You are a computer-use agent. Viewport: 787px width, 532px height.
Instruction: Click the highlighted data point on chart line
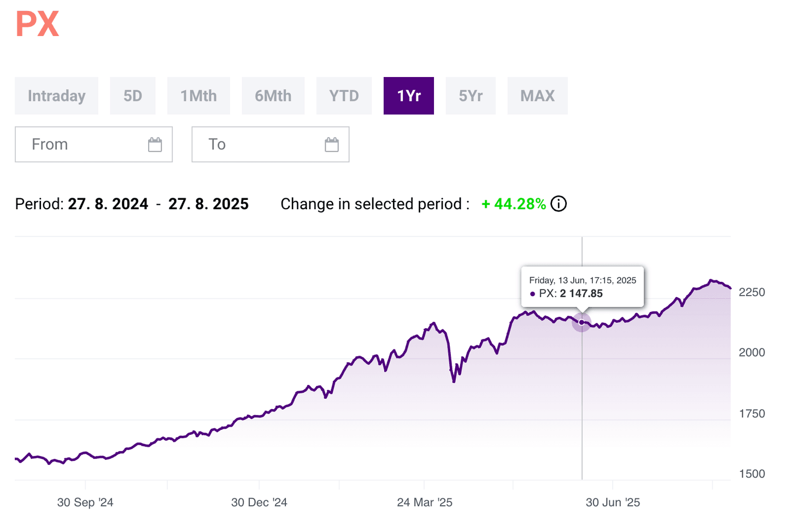coord(582,322)
